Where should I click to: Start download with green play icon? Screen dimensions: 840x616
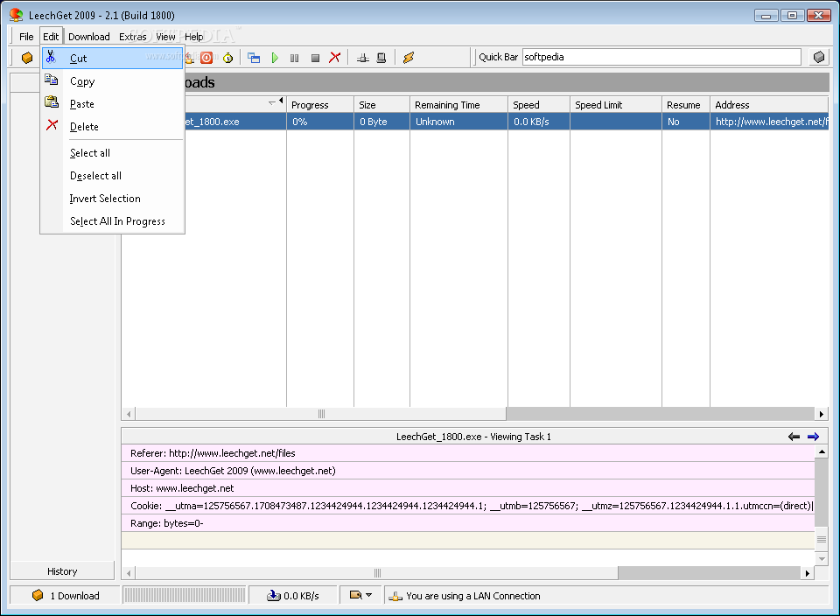[x=275, y=58]
